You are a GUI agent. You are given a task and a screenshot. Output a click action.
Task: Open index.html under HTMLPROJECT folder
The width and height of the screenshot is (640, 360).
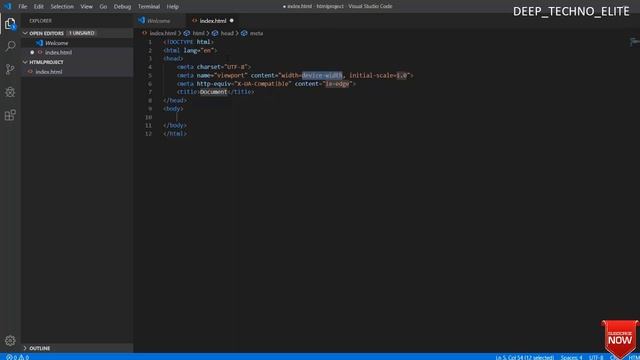(77, 71)
